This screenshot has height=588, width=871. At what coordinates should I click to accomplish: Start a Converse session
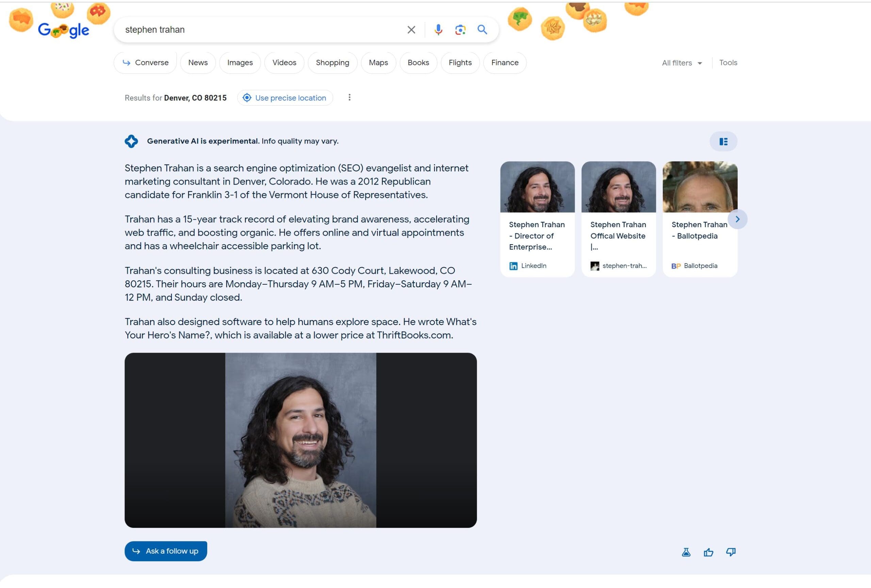(x=145, y=63)
